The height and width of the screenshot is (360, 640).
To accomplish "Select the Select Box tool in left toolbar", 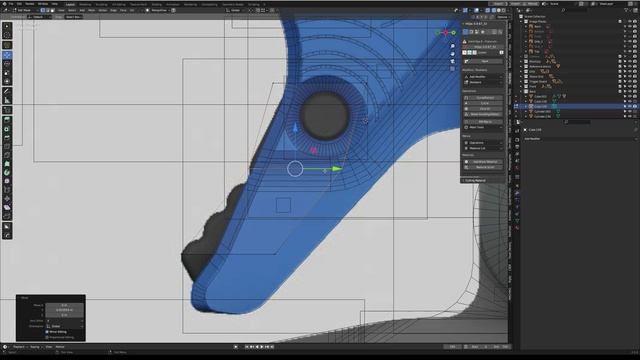I will [x=7, y=27].
